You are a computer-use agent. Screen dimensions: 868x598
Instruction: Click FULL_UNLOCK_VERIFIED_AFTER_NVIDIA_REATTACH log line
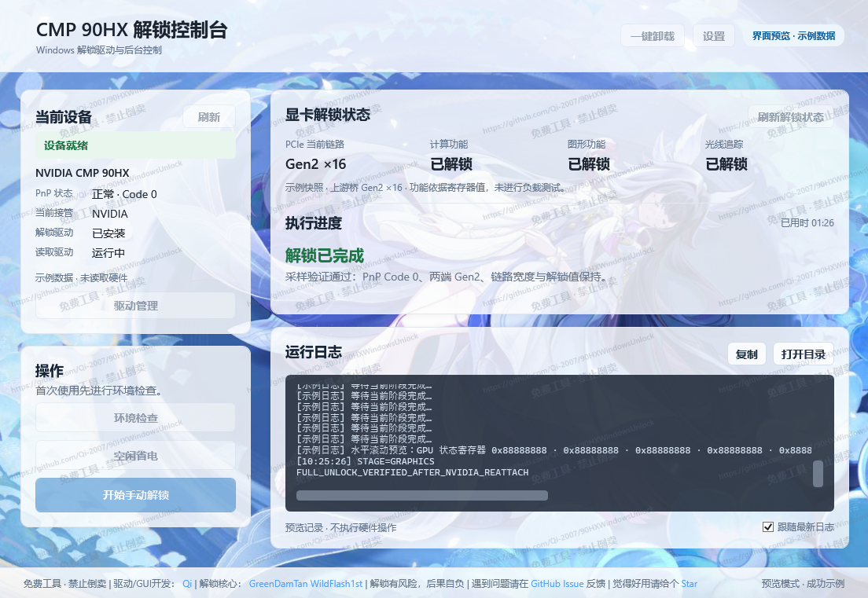pos(413,472)
